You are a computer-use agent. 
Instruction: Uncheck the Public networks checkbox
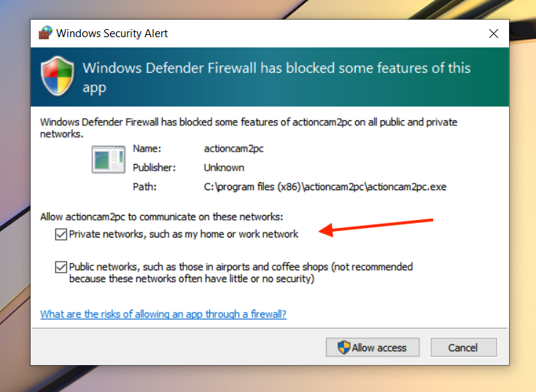click(61, 267)
